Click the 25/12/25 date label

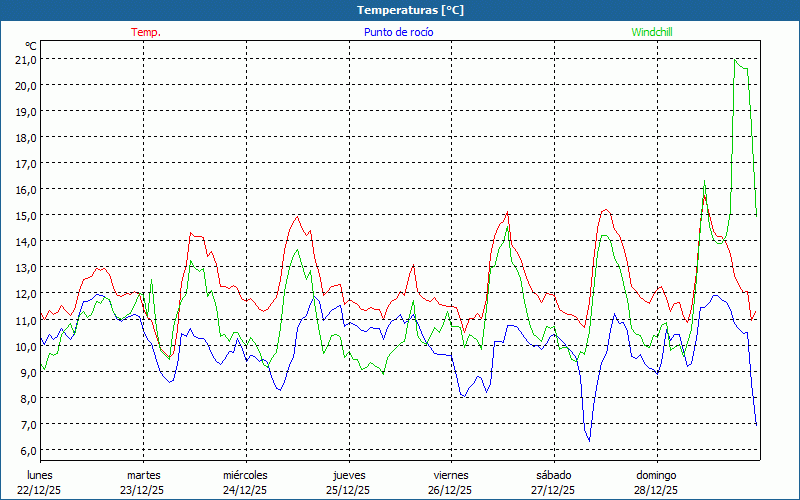[348, 490]
